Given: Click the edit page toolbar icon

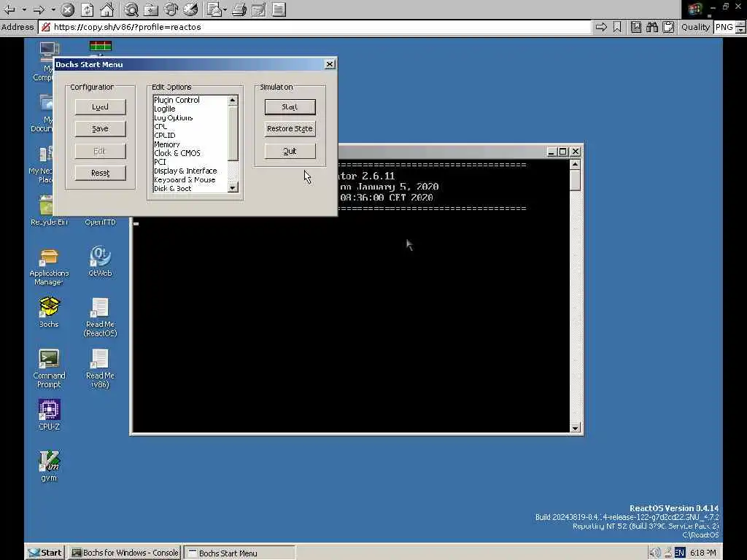Looking at the screenshot, I should click(259, 9).
